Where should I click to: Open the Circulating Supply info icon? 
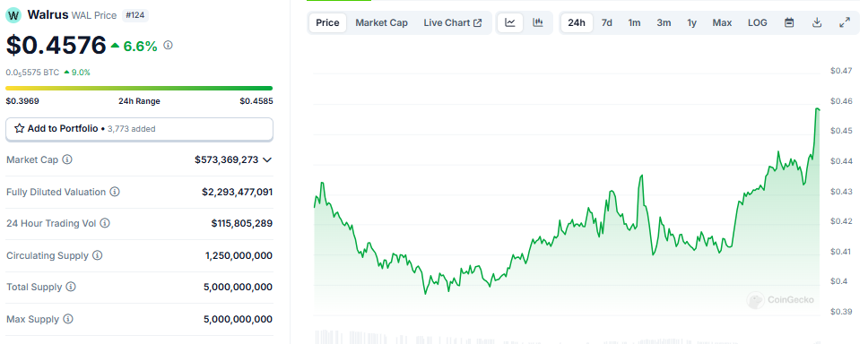[x=97, y=255]
